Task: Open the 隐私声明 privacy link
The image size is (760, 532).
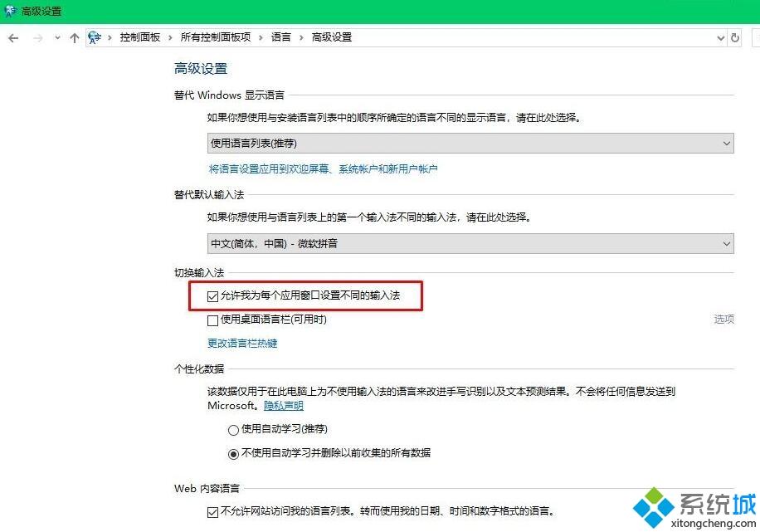Action: pos(284,405)
